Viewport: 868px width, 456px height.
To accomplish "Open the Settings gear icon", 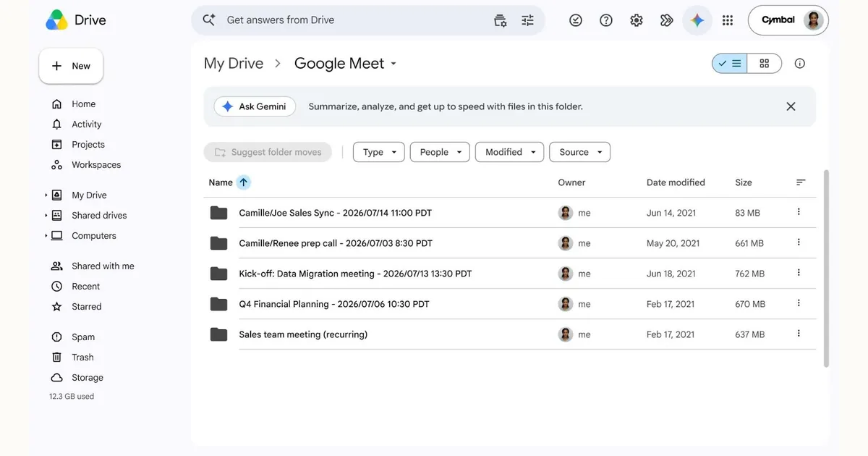I will point(637,20).
